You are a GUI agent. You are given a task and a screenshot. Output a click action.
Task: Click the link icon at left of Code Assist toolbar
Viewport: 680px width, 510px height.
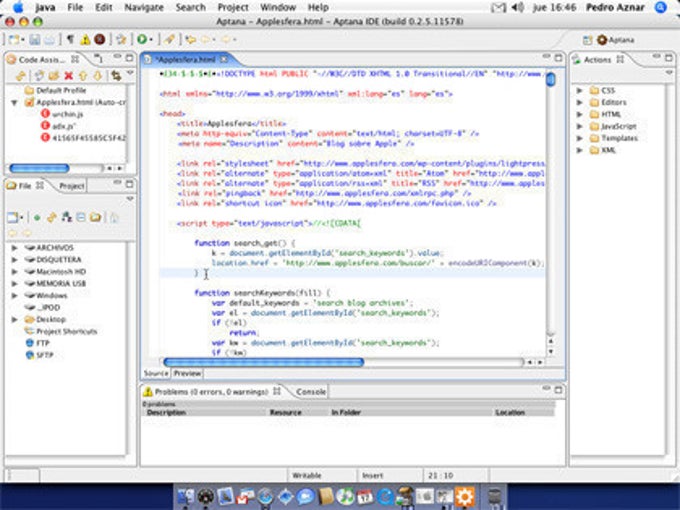pyautogui.click(x=21, y=76)
